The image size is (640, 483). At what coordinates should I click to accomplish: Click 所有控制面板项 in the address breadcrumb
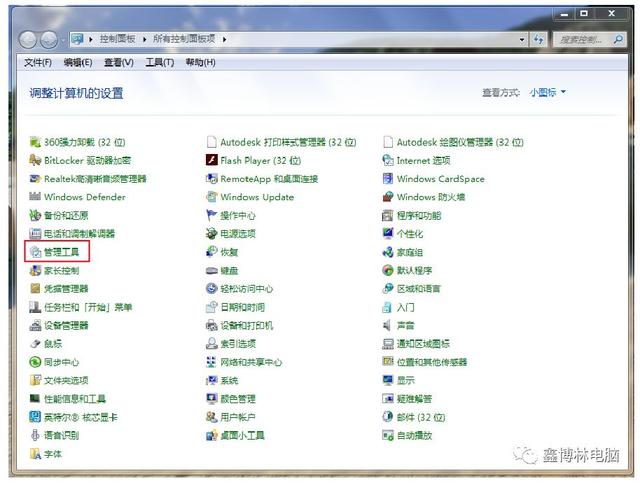pos(184,39)
